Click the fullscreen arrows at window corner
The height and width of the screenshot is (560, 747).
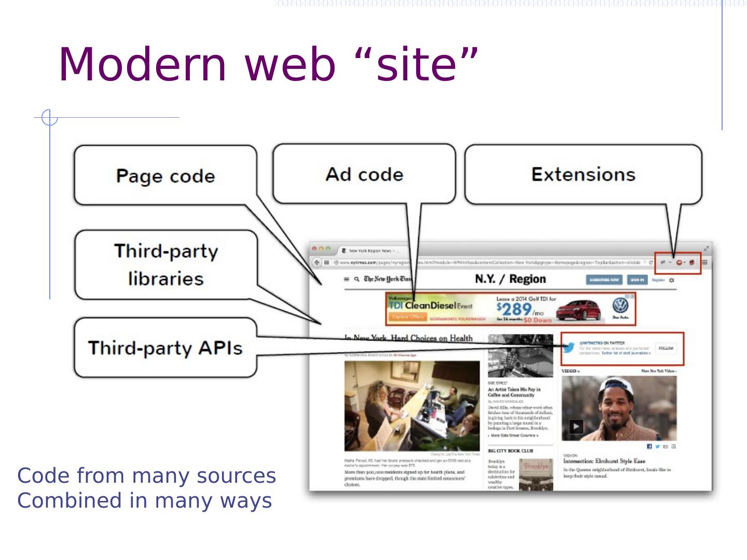coord(706,248)
